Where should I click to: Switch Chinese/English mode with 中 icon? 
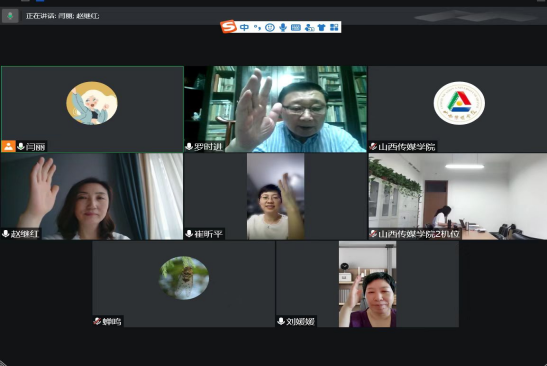tap(245, 27)
